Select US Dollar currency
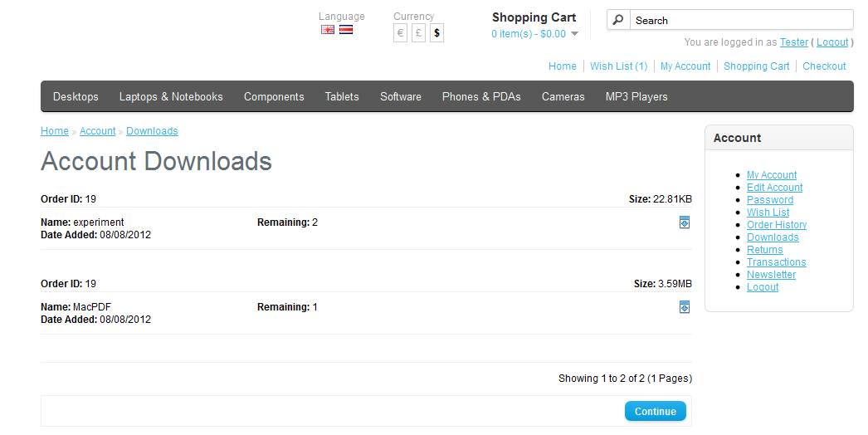 (x=436, y=33)
